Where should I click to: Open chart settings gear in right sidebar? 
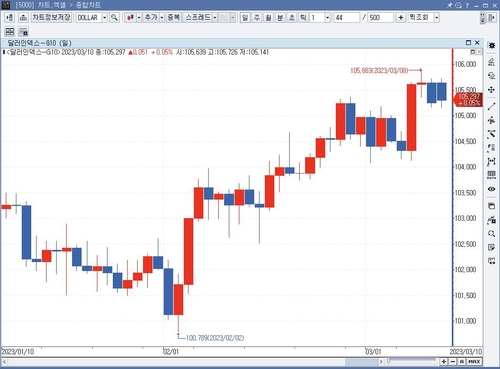click(491, 45)
